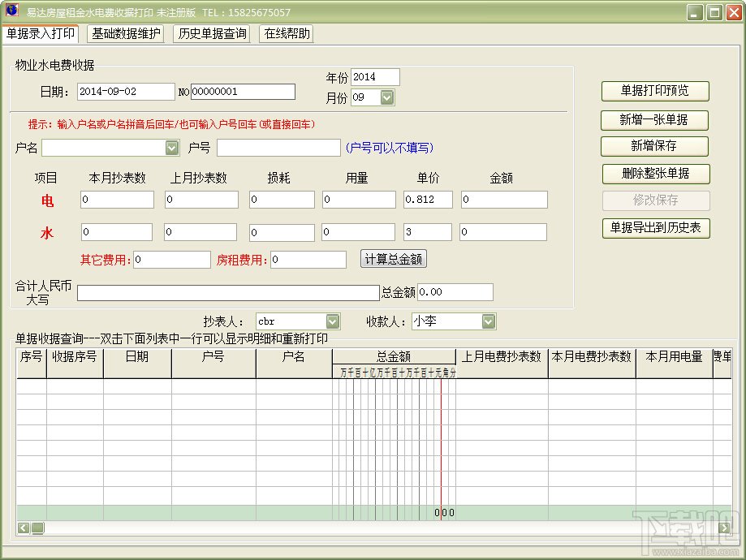Click the 单据打印预览 button
This screenshot has height=560, width=746.
[x=655, y=91]
